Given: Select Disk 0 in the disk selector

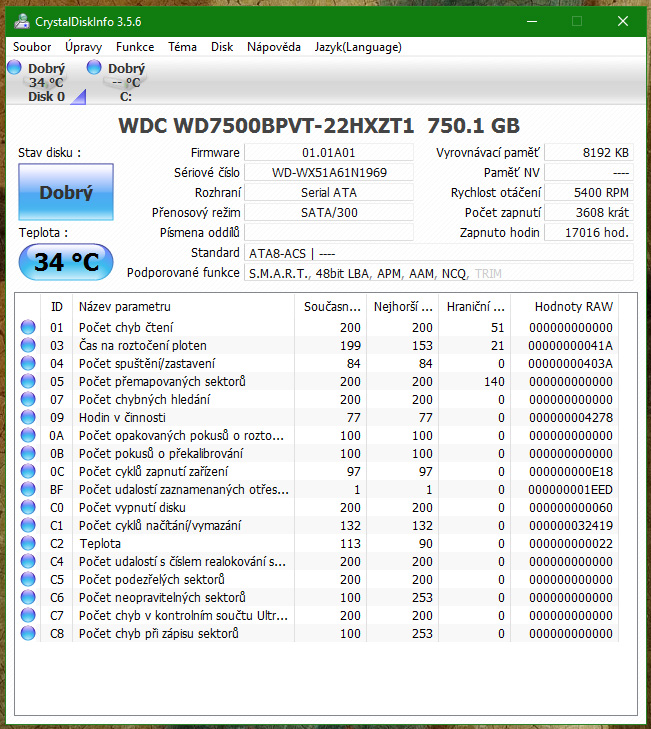Looking at the screenshot, I should (x=46, y=82).
